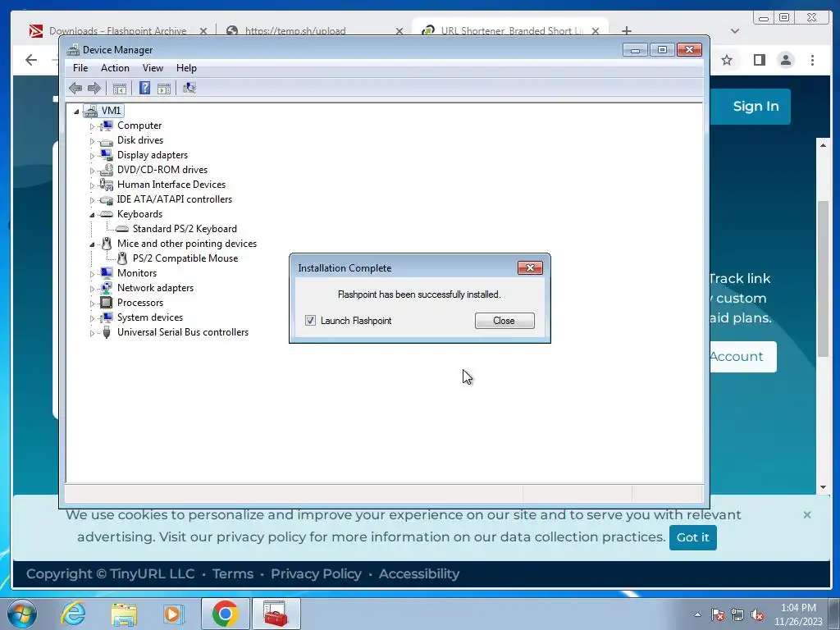Open the File menu in Device Manager
This screenshot has height=630, width=840.
[80, 68]
